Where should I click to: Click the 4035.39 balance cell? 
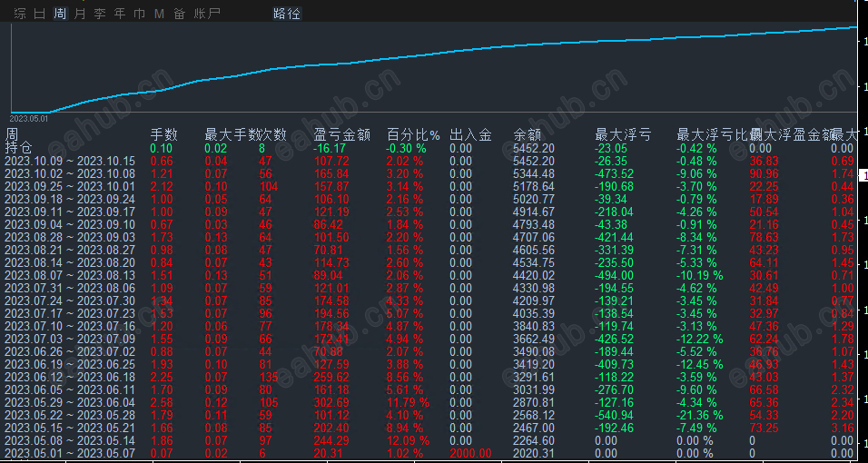tap(534, 314)
